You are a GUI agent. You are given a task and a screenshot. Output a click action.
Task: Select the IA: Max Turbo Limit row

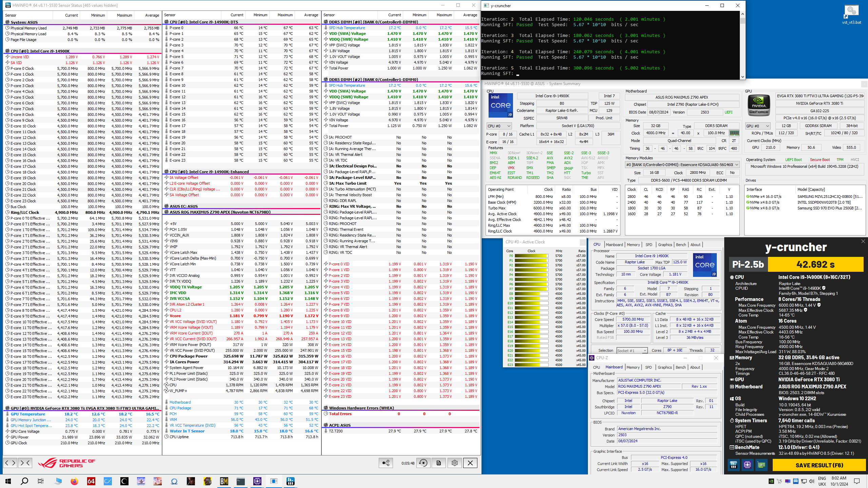[x=401, y=183]
